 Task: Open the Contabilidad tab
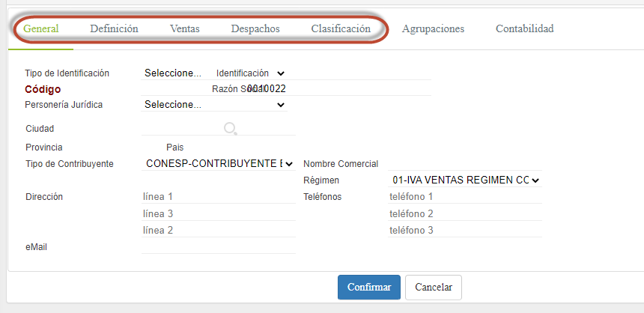point(524,29)
